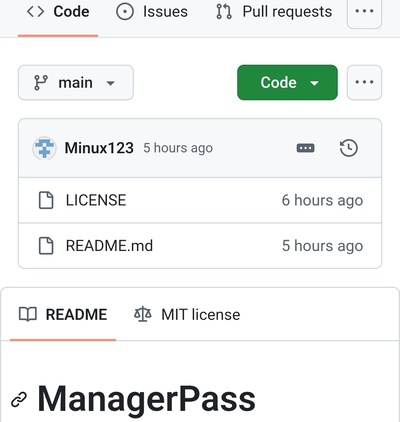Click the ManagerPass heading text

pyautogui.click(x=147, y=400)
